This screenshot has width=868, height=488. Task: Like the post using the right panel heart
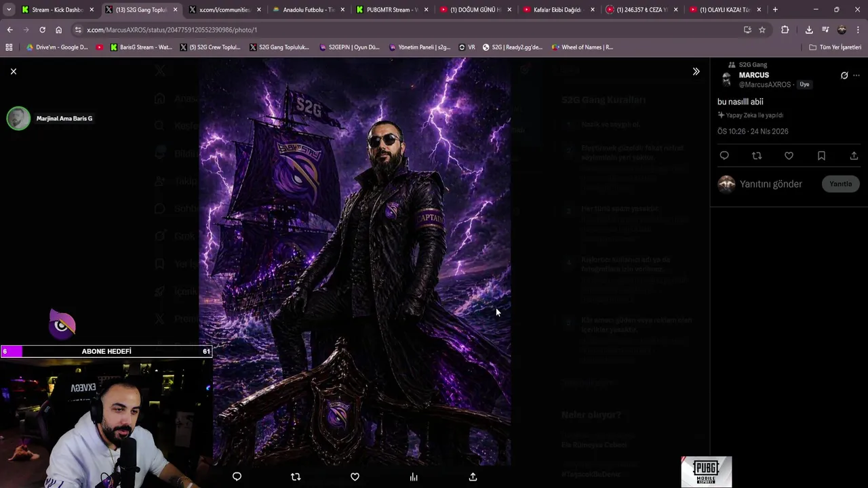pyautogui.click(x=789, y=156)
